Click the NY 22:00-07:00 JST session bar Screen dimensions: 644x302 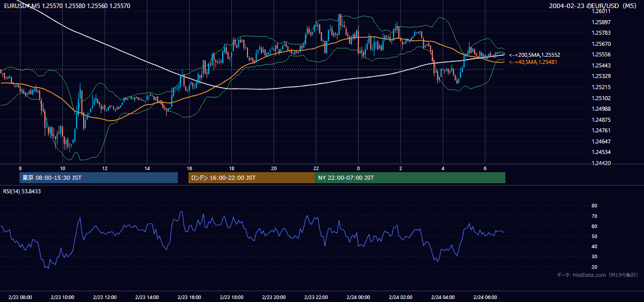coord(410,178)
